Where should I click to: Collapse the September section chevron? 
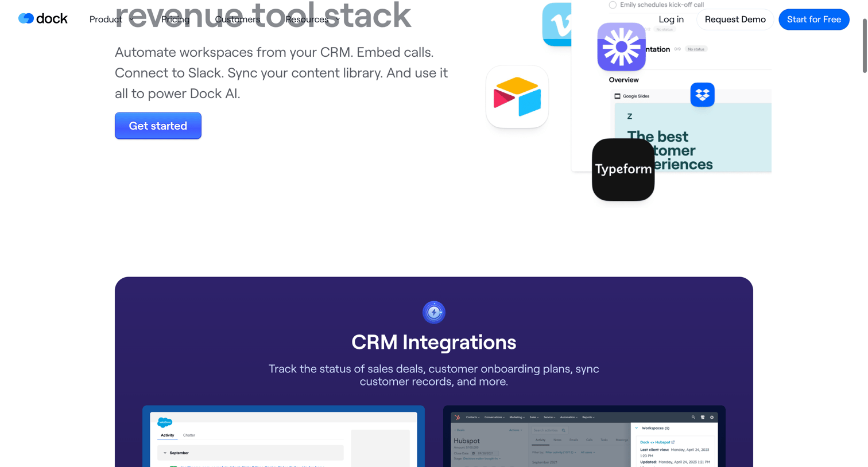pos(165,453)
